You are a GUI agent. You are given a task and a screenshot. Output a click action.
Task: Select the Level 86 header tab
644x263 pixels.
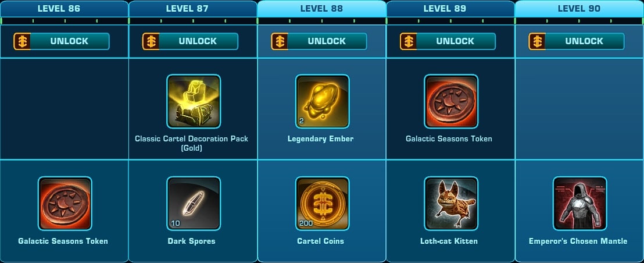point(64,9)
